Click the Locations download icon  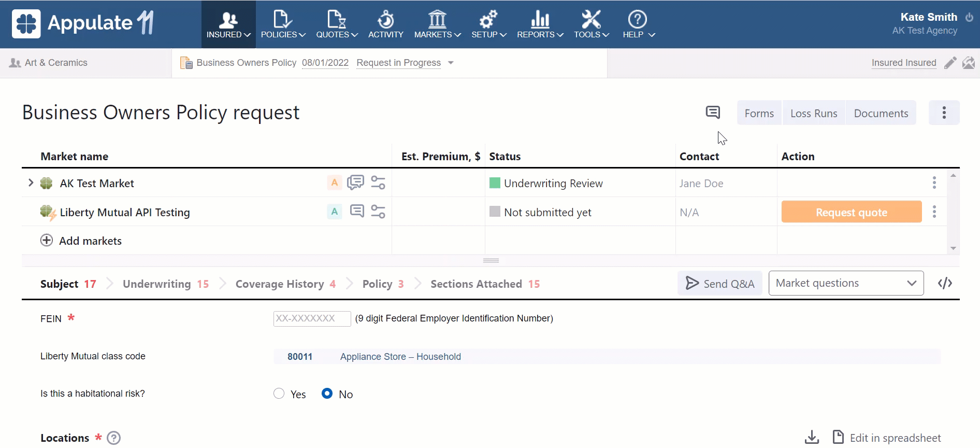(x=812, y=438)
